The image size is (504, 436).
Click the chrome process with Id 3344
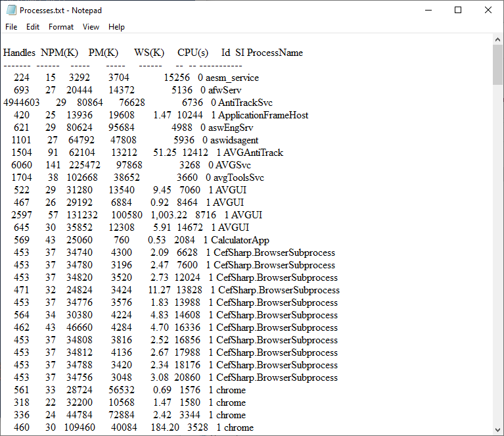click(231, 415)
